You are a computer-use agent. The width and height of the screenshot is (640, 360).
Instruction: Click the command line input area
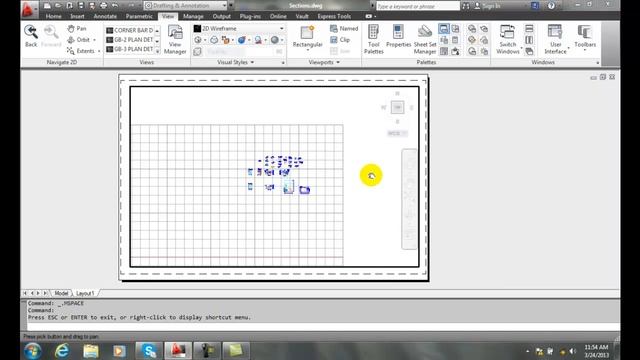pyautogui.click(x=322, y=327)
